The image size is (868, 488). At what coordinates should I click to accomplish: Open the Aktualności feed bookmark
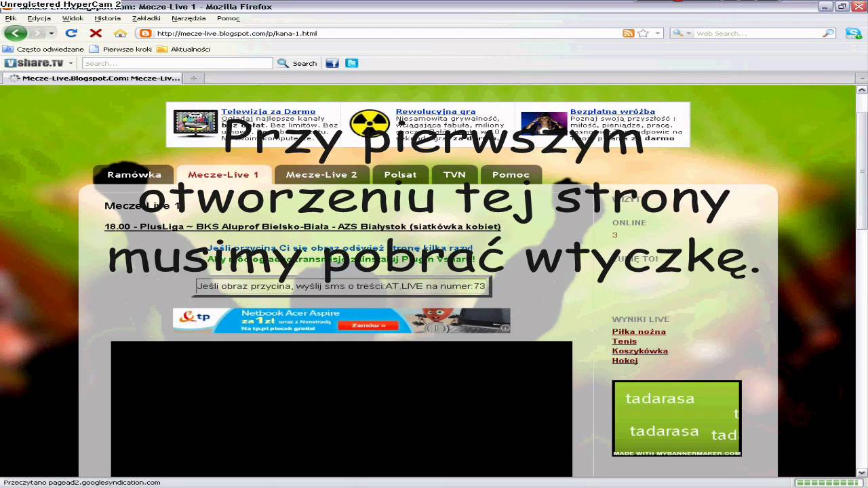click(x=184, y=49)
